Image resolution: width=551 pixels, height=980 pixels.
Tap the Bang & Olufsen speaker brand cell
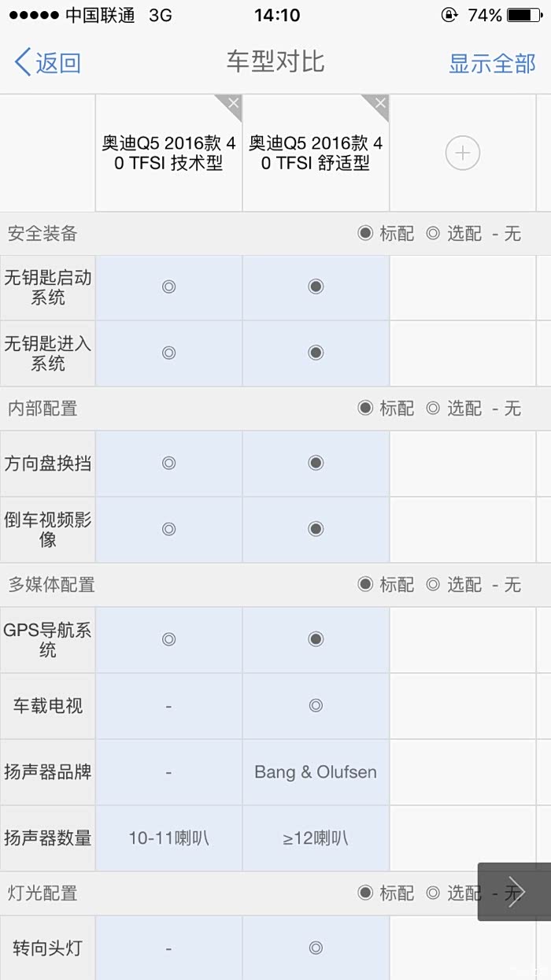(x=316, y=772)
